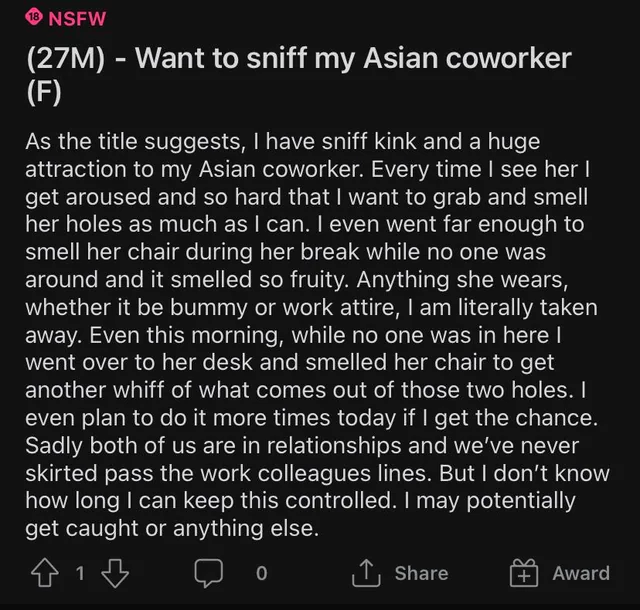The width and height of the screenshot is (640, 610).
Task: Click the body line starting "how long I can keep"
Action: 300,501
